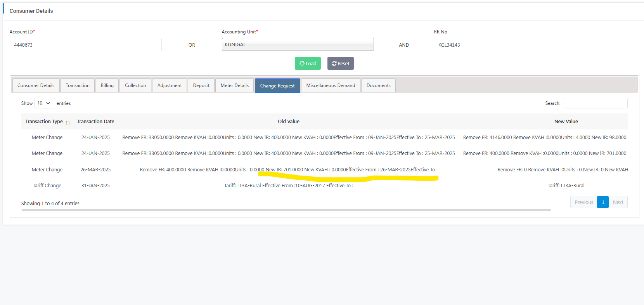Open the Documents tab
The height and width of the screenshot is (305, 644).
click(x=378, y=85)
